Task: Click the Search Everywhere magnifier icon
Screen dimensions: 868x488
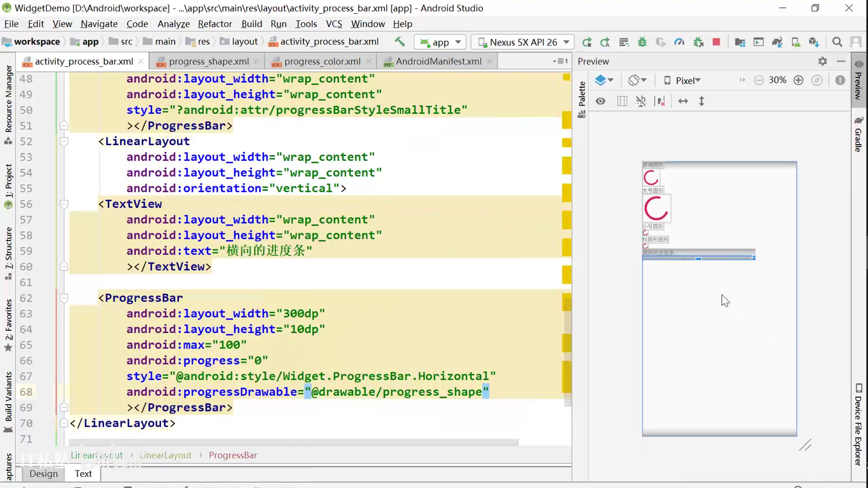Action: pyautogui.click(x=837, y=42)
